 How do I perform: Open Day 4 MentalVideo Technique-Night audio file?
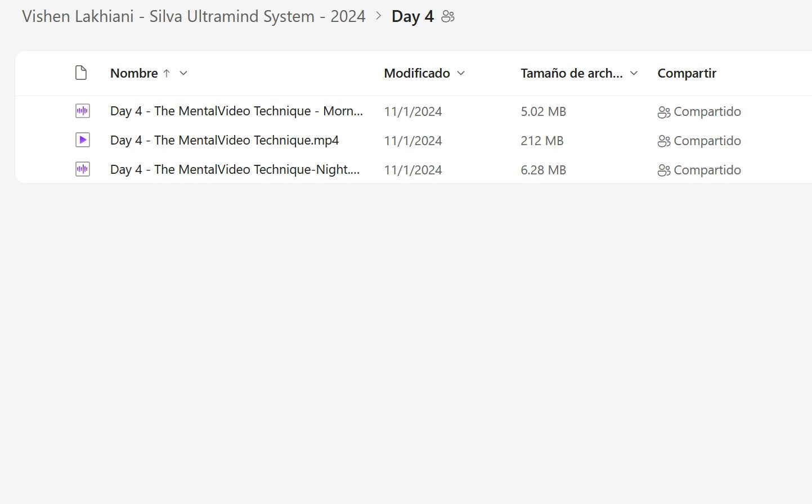[235, 169]
